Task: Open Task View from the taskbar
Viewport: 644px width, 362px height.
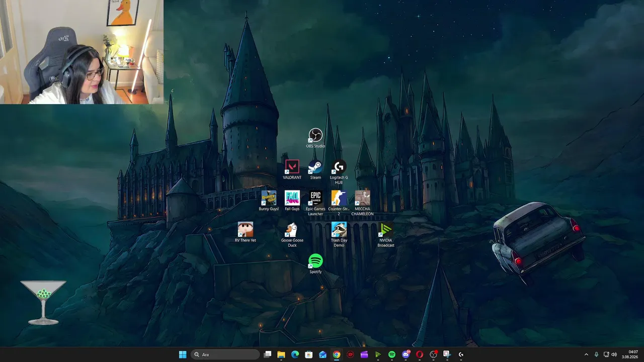Action: click(268, 354)
